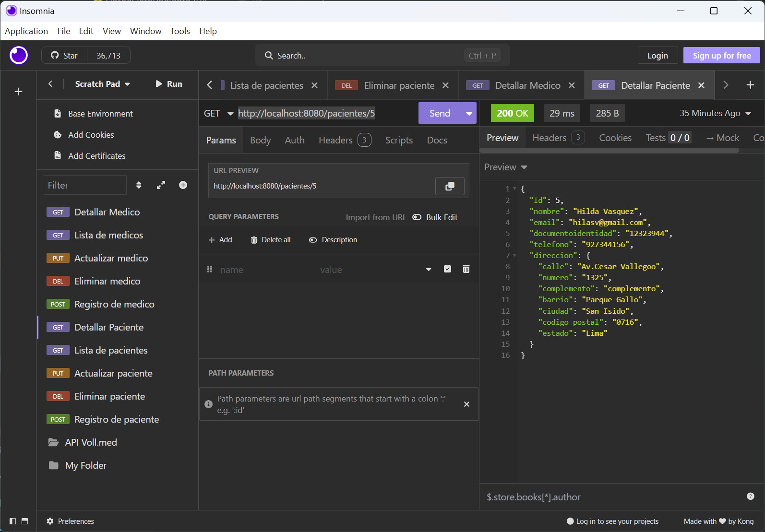Toggle the Description switch
Viewport: 765px width, 532px height.
pos(333,240)
